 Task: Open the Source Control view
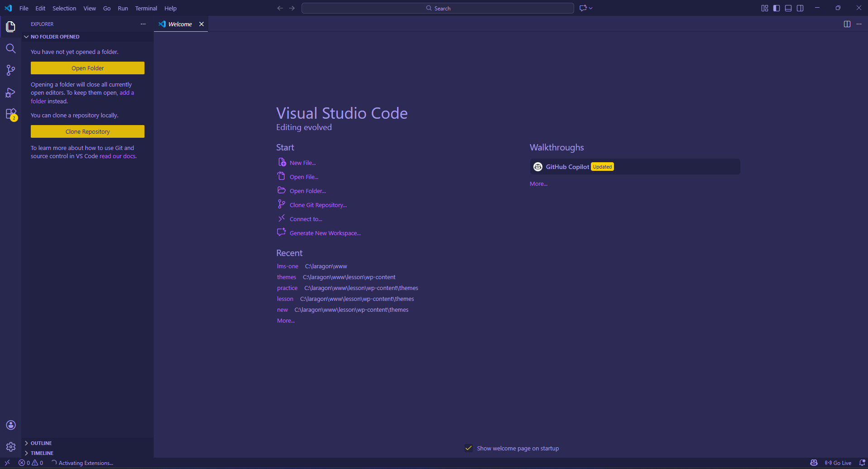(x=10, y=70)
